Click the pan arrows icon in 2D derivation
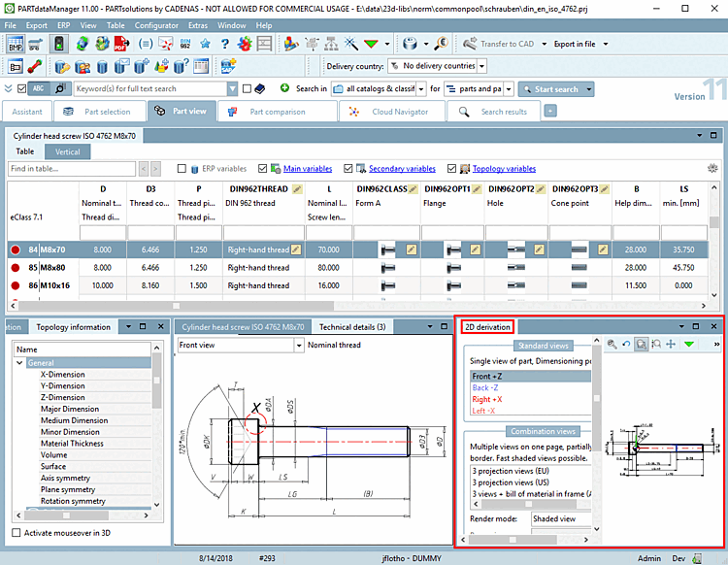728x565 pixels. 671,345
